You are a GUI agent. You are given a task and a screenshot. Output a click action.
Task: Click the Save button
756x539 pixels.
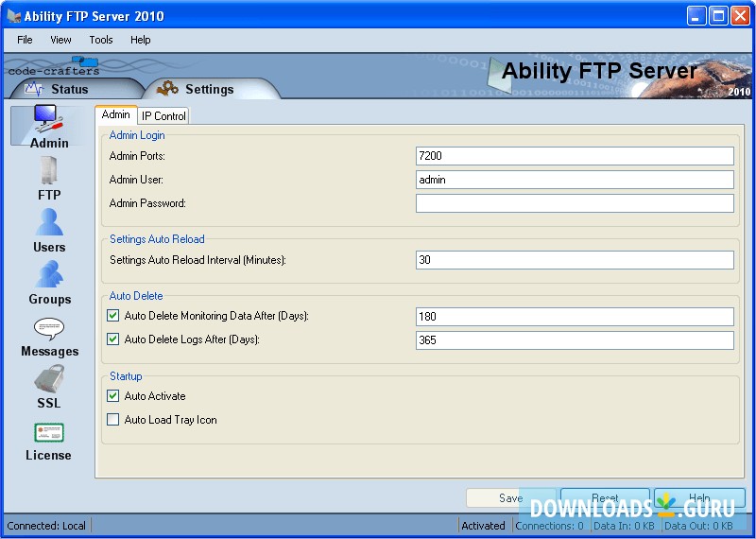(x=510, y=498)
